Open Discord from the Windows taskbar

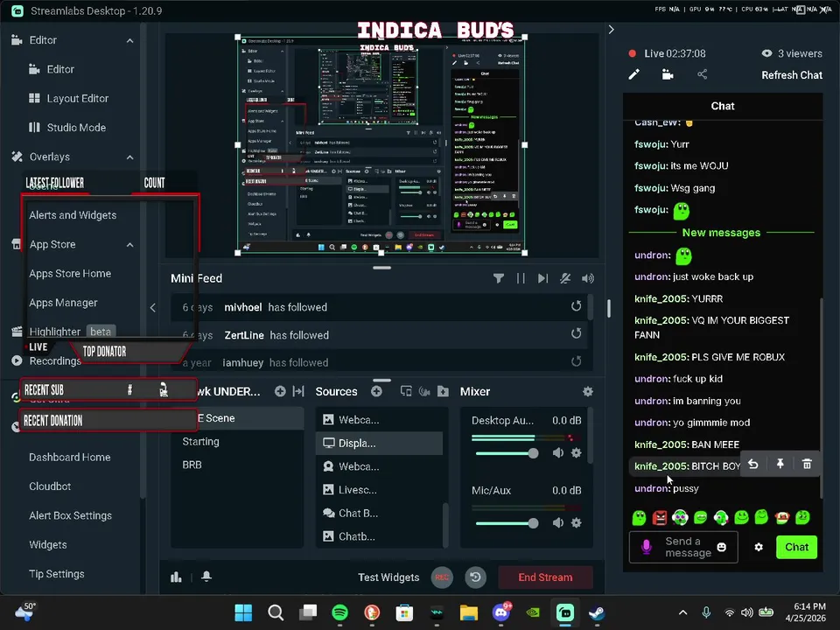[500, 612]
